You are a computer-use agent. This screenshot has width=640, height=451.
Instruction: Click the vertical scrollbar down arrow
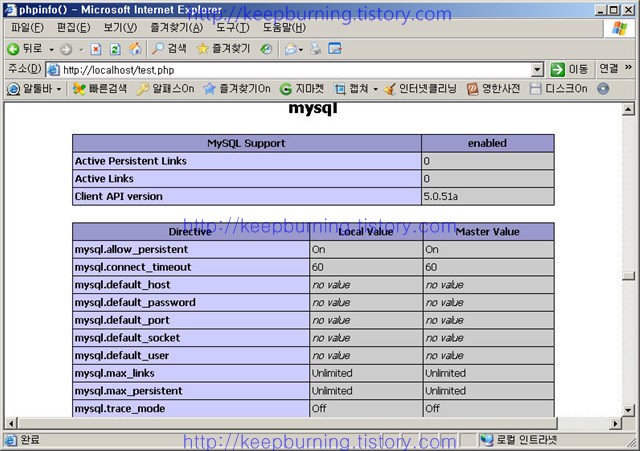pos(628,410)
